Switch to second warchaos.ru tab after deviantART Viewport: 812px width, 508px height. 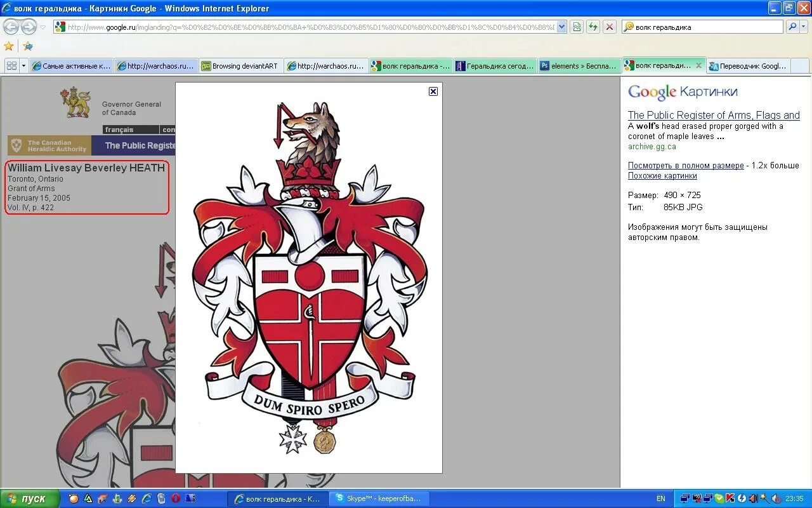pos(326,66)
